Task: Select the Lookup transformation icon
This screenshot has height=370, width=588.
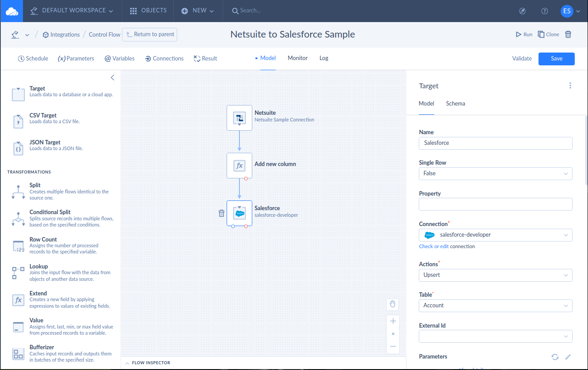Action: [18, 273]
